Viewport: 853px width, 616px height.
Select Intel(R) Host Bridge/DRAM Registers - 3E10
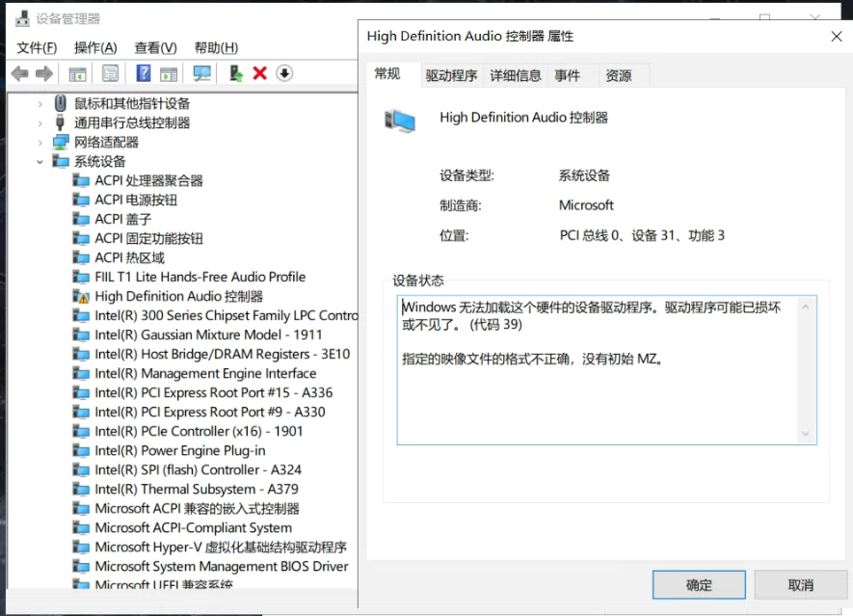tap(222, 354)
